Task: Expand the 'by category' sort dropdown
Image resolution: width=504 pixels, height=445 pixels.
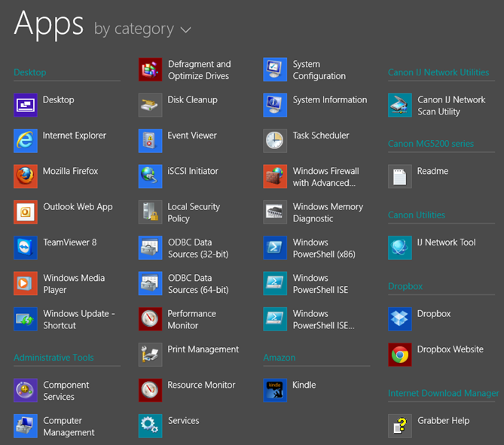Action: [134, 29]
